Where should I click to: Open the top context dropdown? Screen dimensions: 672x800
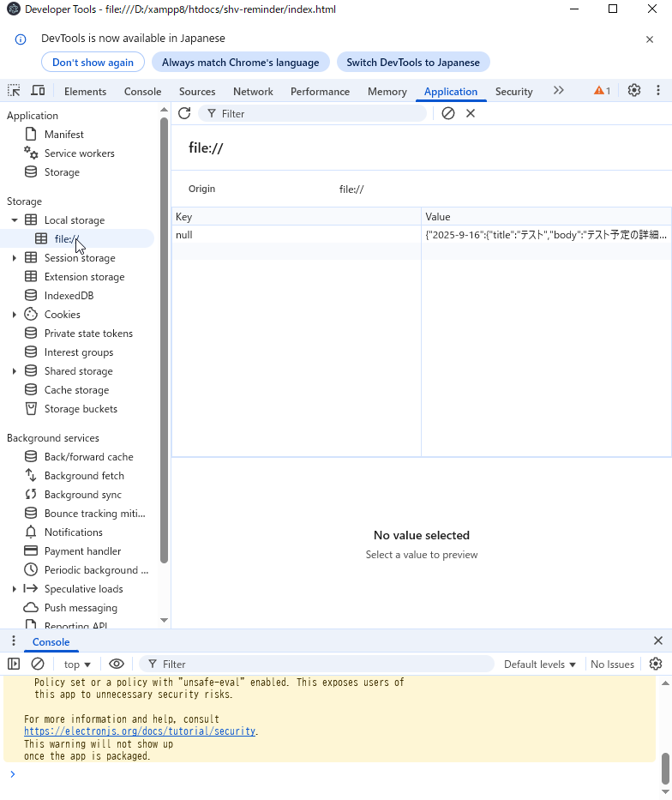click(x=77, y=664)
